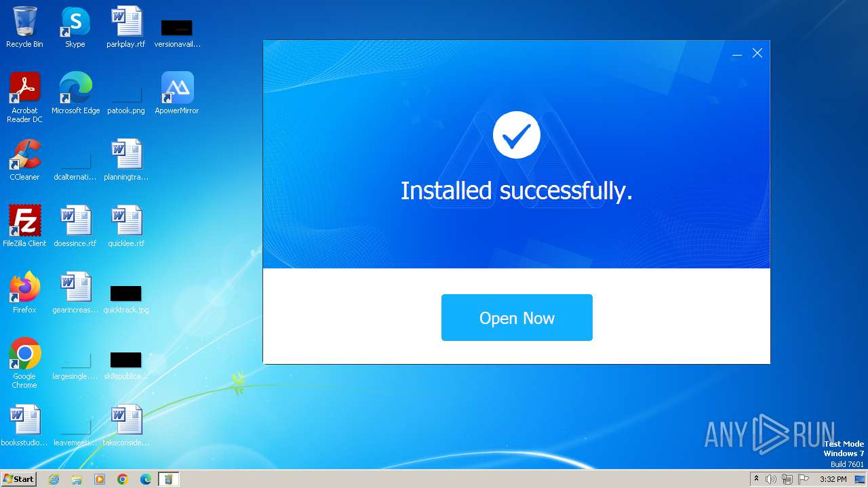Open CCleaner desktop shortcut
Image resolution: width=868 pixels, height=488 pixels.
point(24,160)
